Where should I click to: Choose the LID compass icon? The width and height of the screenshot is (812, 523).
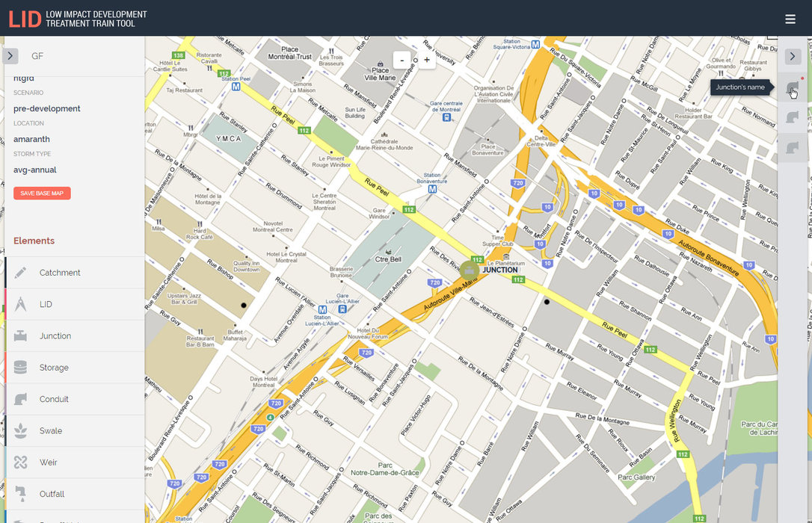[x=20, y=304]
